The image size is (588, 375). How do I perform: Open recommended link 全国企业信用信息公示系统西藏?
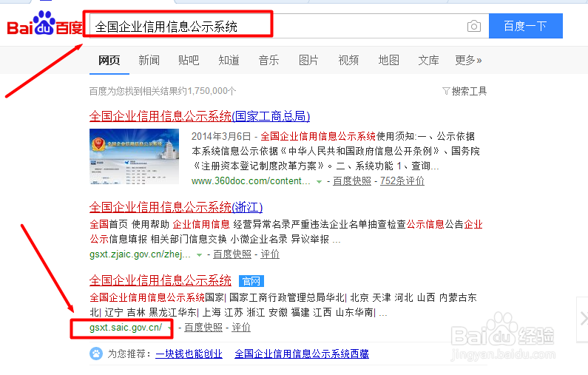click(x=302, y=354)
